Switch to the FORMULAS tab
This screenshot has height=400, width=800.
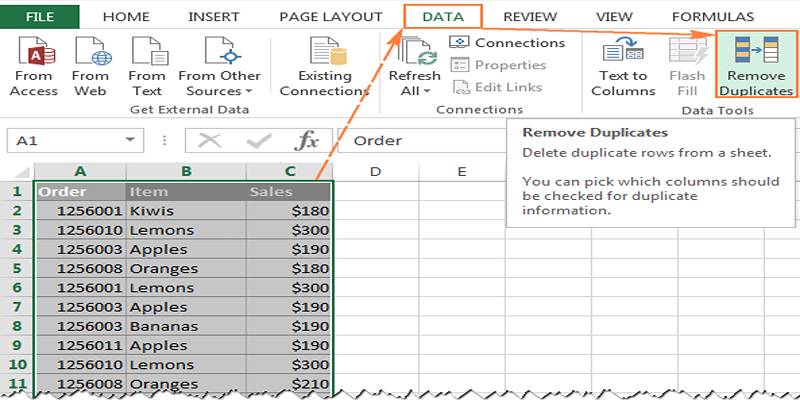point(713,16)
